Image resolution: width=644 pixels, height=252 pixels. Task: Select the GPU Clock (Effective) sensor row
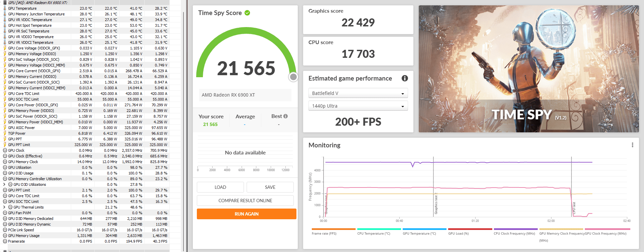pos(85,156)
